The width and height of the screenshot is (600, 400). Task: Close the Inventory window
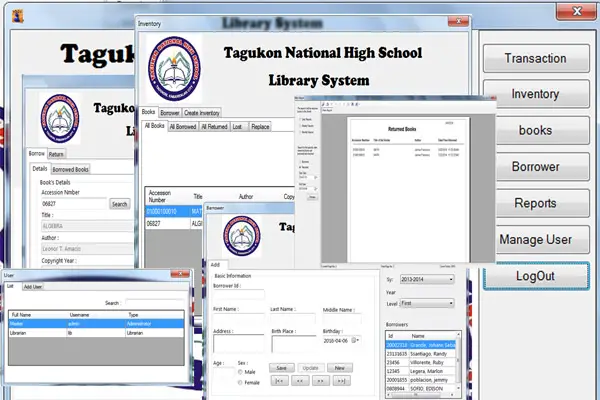point(458,21)
